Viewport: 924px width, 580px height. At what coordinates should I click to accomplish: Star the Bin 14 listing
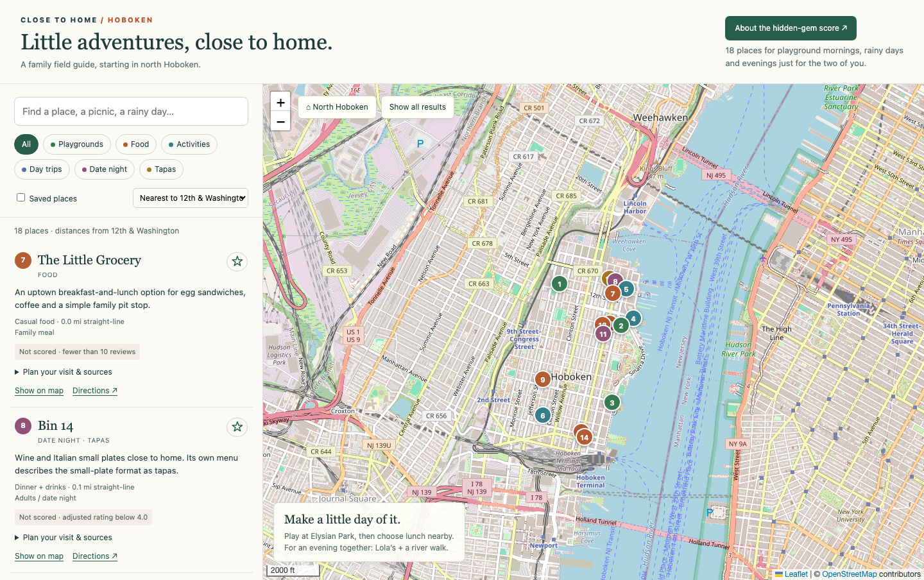point(237,427)
